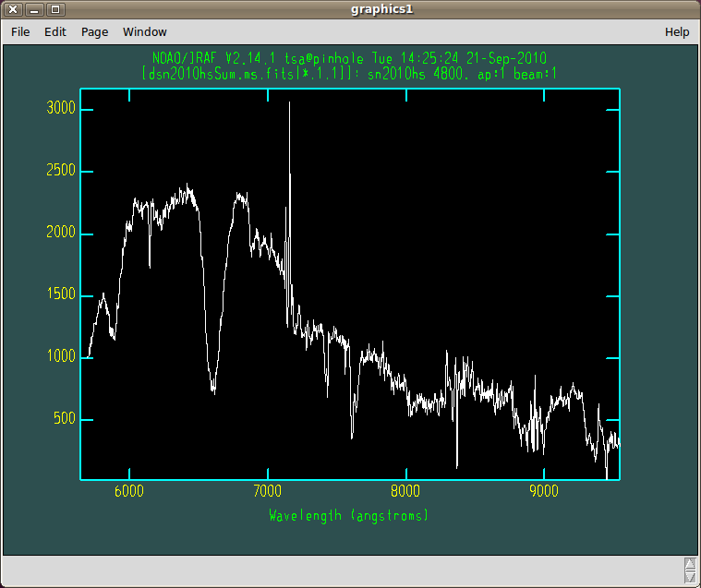The image size is (701, 588).
Task: Open the File menu
Action: pos(20,31)
